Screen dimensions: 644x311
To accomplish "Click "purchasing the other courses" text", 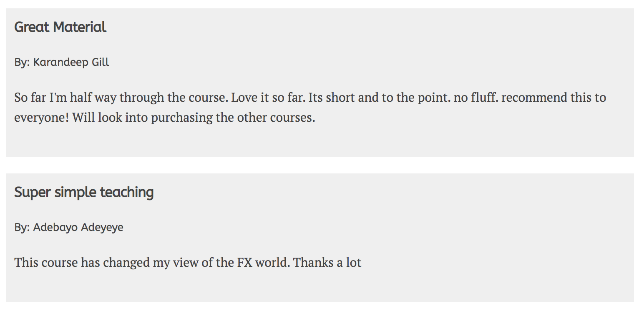I will coord(232,118).
